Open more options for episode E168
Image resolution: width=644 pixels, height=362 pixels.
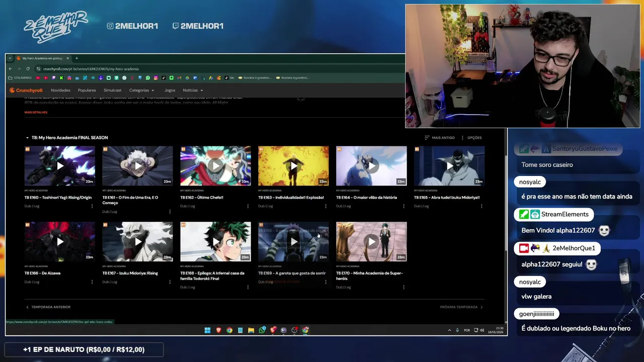tap(248, 288)
